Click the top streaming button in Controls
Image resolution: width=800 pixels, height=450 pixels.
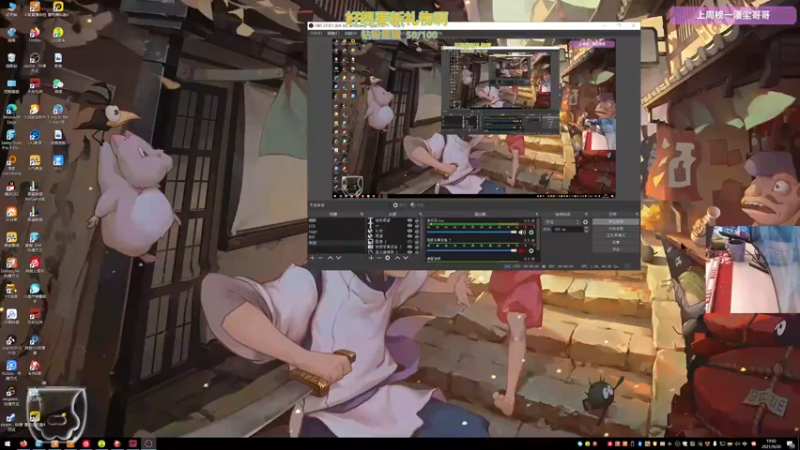616,221
